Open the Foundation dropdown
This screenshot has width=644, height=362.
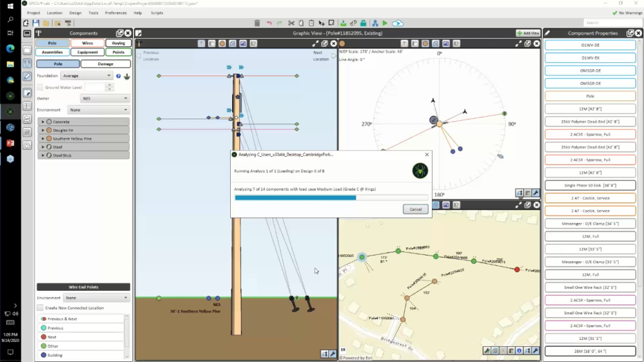[x=86, y=76]
